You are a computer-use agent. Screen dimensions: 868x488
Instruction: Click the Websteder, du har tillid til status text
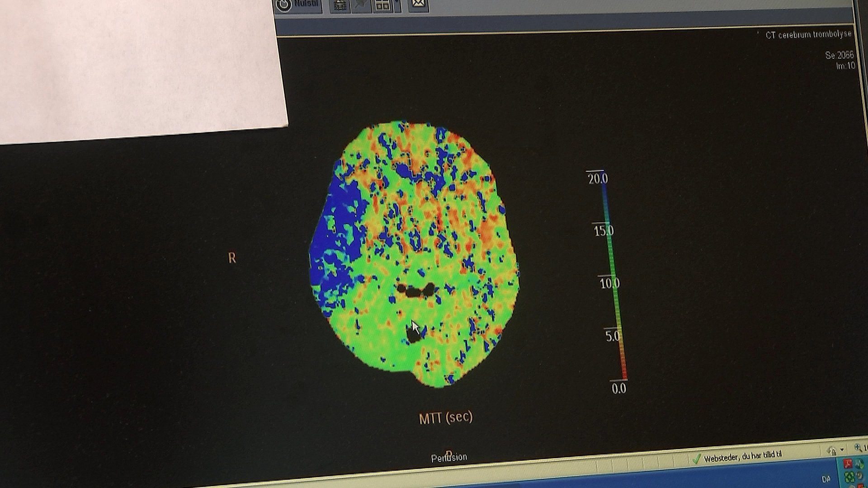(743, 456)
